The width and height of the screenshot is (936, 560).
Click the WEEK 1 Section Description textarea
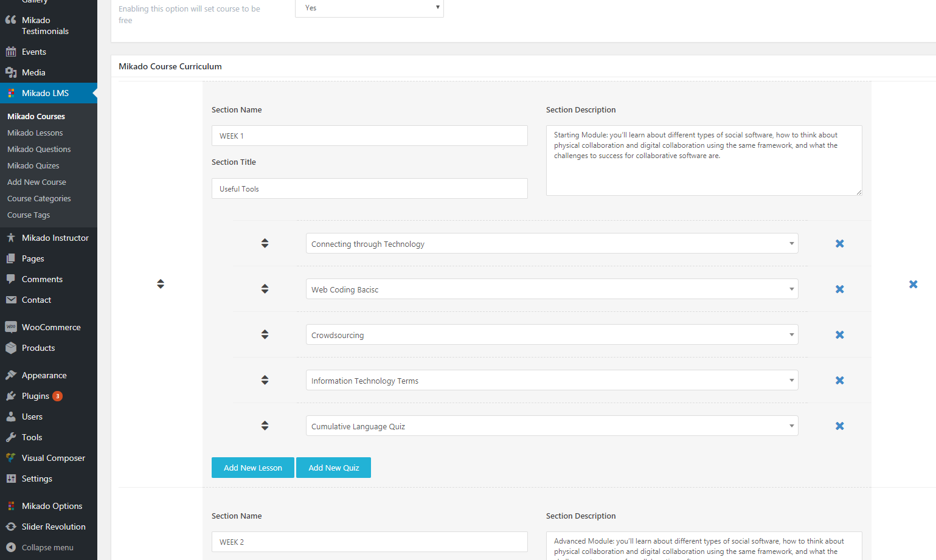click(x=704, y=161)
